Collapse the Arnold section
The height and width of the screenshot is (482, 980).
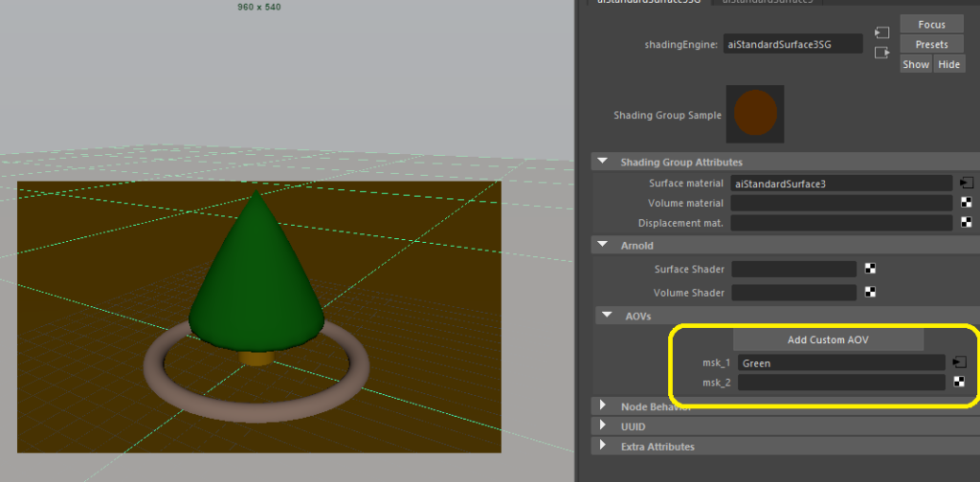click(x=603, y=245)
